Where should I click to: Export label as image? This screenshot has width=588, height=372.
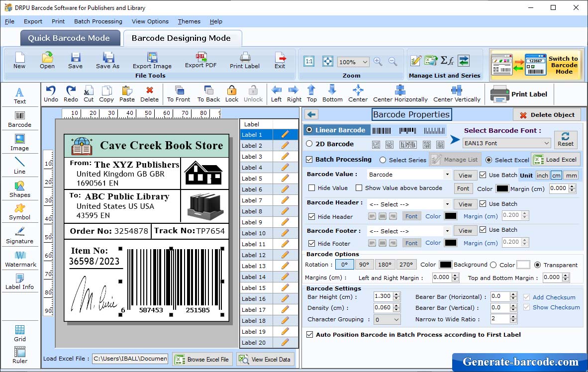152,61
